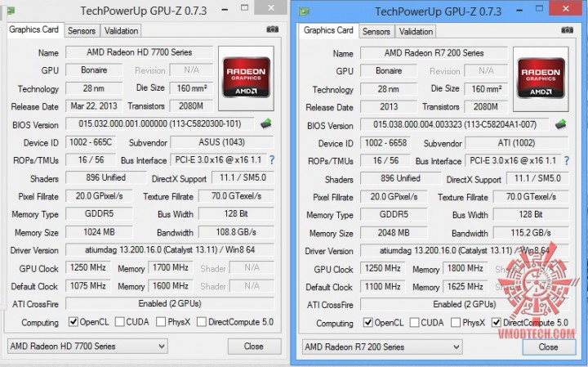Click the camera screenshot icon in left GPU-Z window
588x367 pixels.
coord(273,29)
